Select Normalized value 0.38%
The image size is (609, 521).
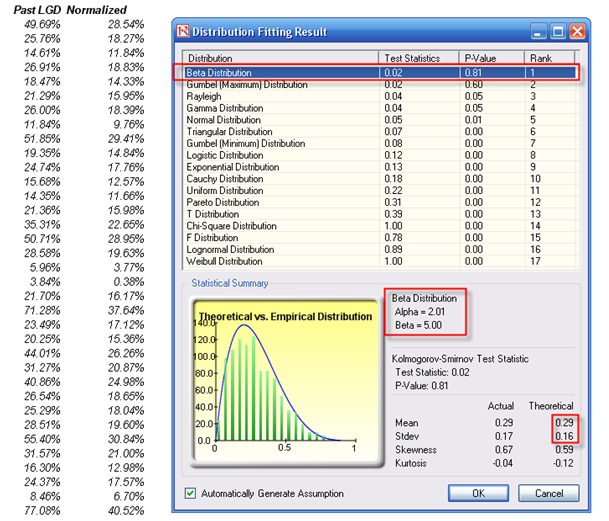pos(129,282)
